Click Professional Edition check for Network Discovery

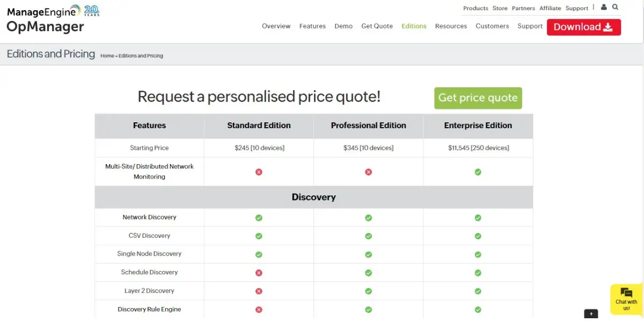[368, 218]
